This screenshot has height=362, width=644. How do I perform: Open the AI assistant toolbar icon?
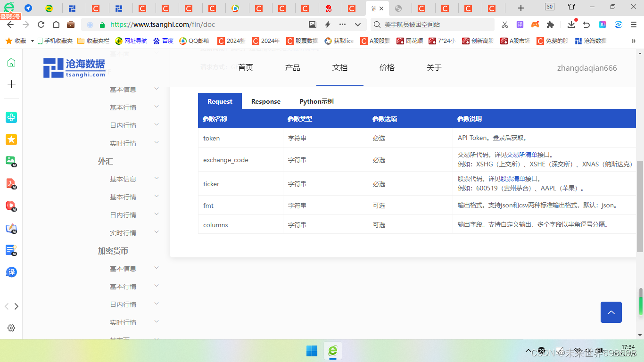[x=603, y=25]
